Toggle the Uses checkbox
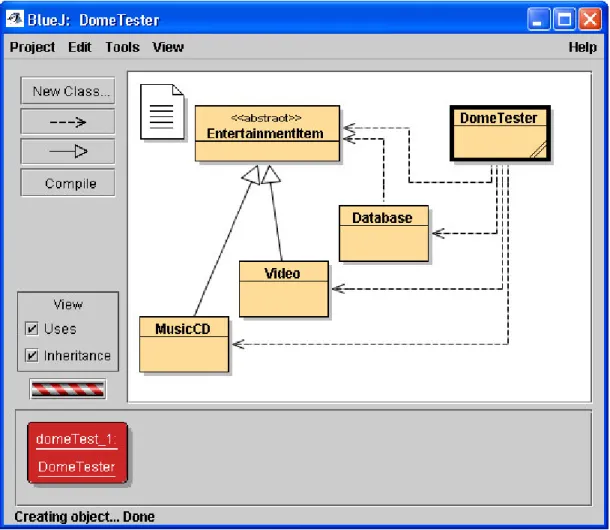Screen dimensions: 610x530 [x=32, y=328]
